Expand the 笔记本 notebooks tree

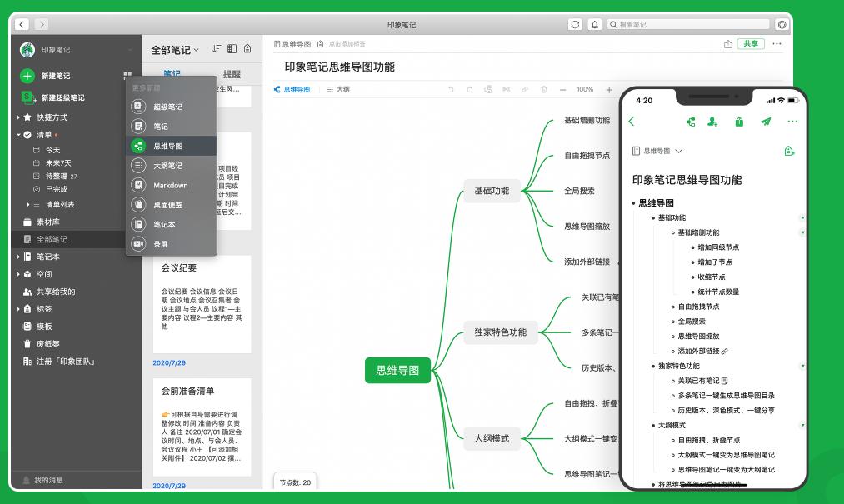18,257
